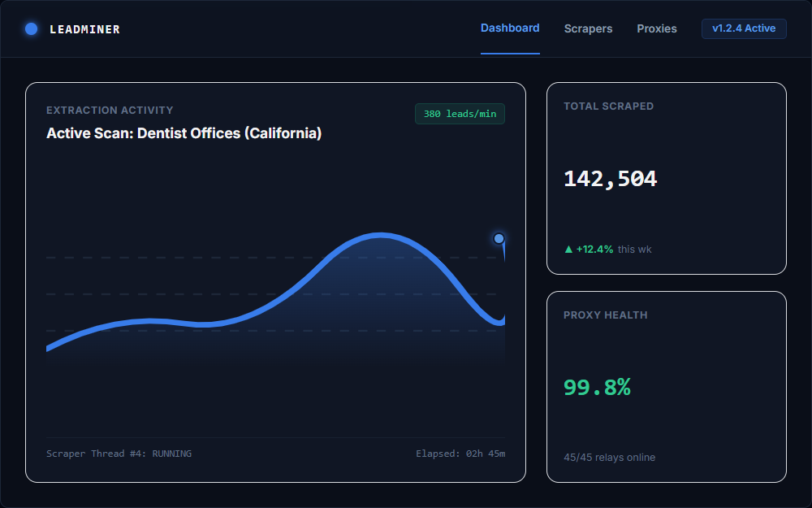Switch to the Scrapers tab
Screen dimensions: 812x508
tap(588, 29)
